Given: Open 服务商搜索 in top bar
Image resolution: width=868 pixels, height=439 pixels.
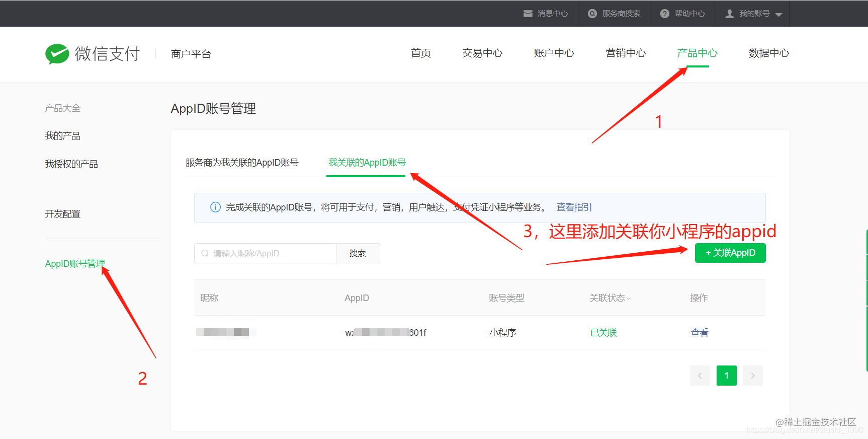Looking at the screenshot, I should [x=622, y=14].
